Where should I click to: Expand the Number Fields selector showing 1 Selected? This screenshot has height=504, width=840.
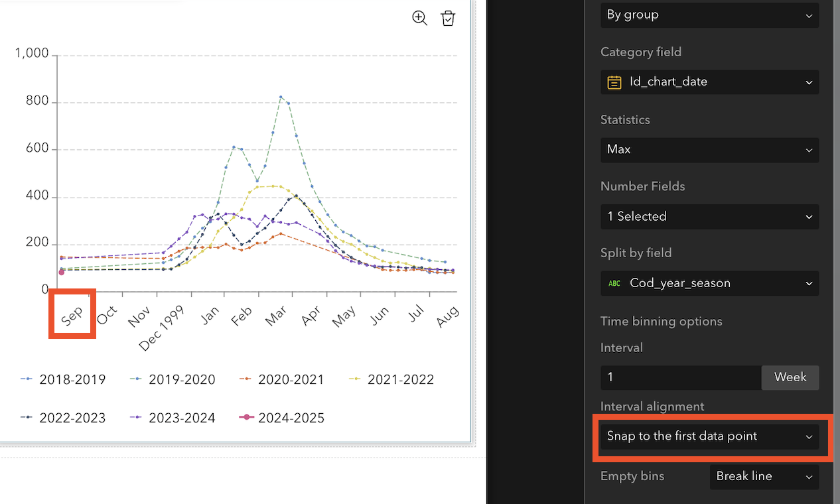pyautogui.click(x=709, y=216)
